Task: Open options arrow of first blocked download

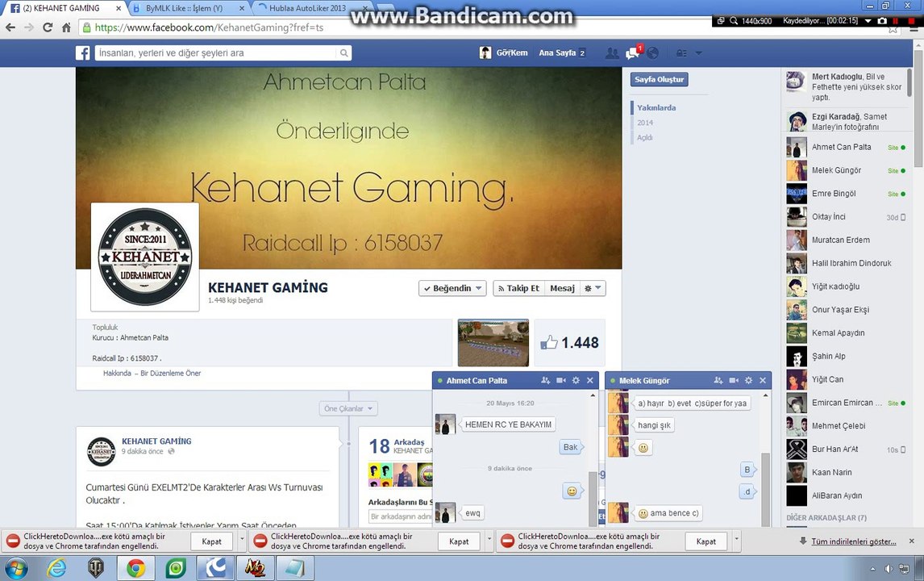Action: [x=242, y=541]
